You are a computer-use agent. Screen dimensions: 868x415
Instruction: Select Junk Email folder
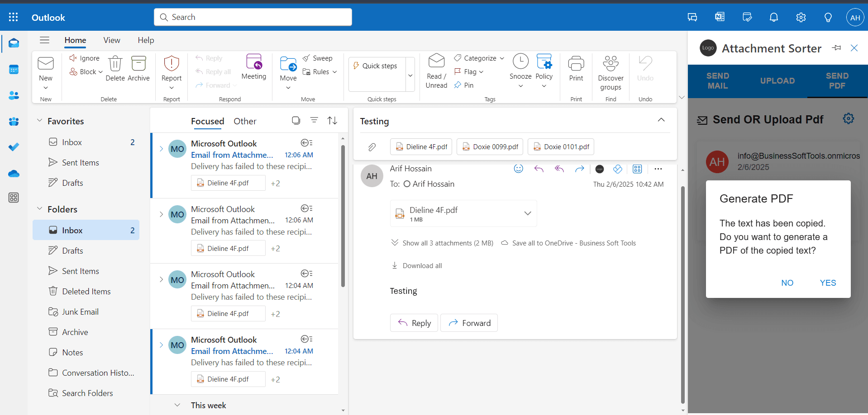pos(86,311)
